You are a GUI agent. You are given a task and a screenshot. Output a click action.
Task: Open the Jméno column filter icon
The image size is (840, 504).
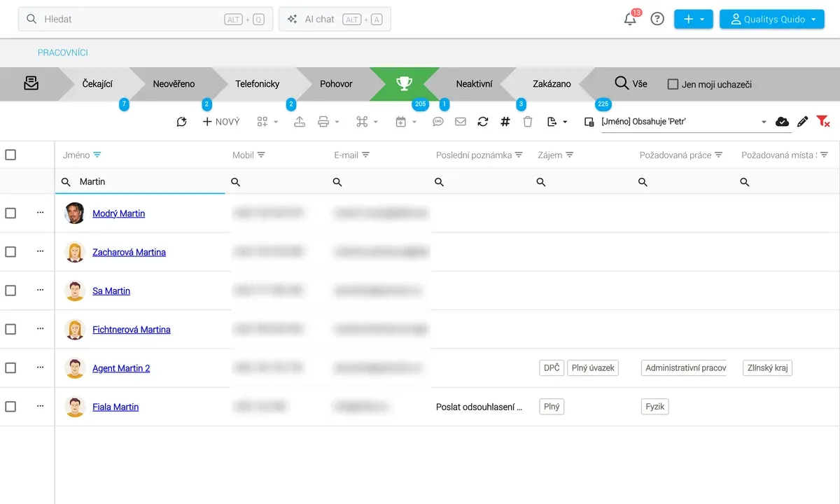[x=97, y=155]
